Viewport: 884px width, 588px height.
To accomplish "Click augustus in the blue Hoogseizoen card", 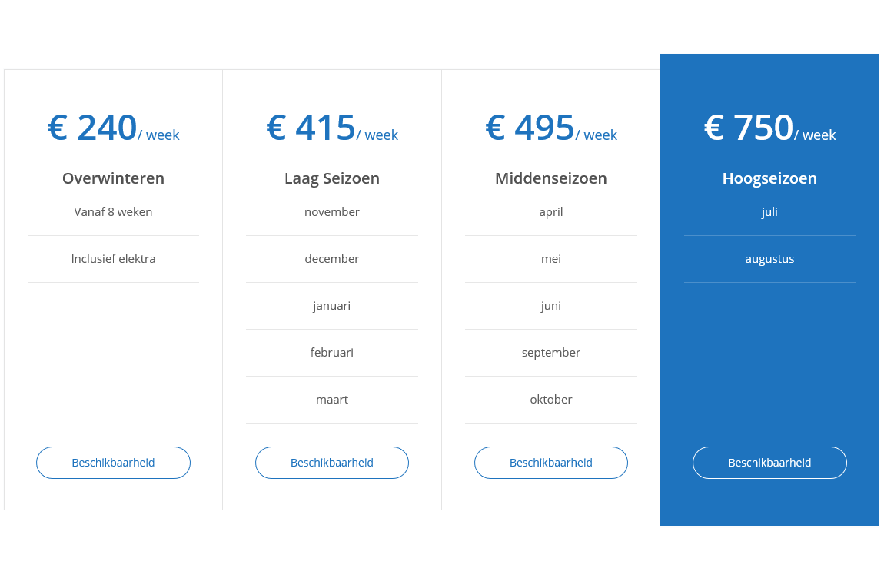I will click(769, 259).
